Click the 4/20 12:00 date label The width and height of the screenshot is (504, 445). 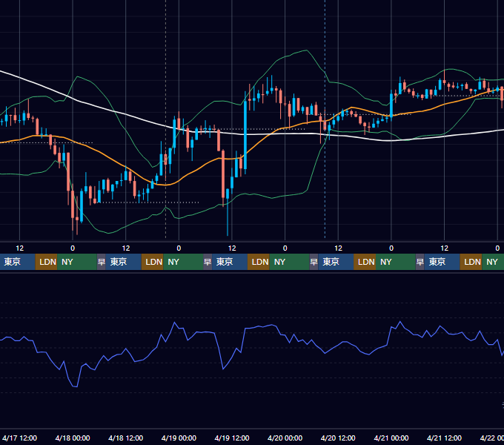point(338,438)
